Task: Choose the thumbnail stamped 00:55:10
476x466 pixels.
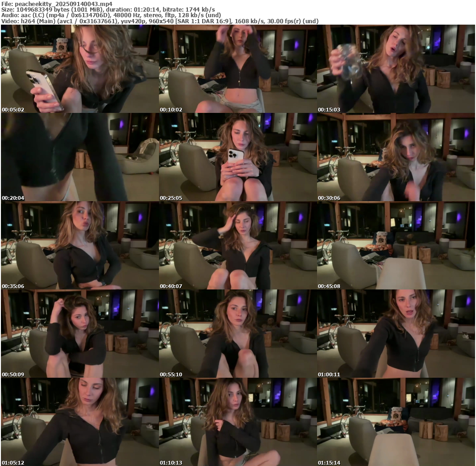Action: click(238, 334)
